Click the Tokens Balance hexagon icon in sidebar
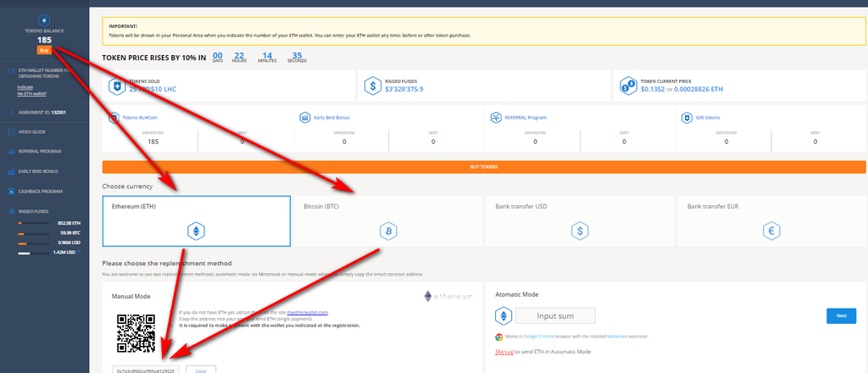This screenshot has width=868, height=373. (x=44, y=20)
